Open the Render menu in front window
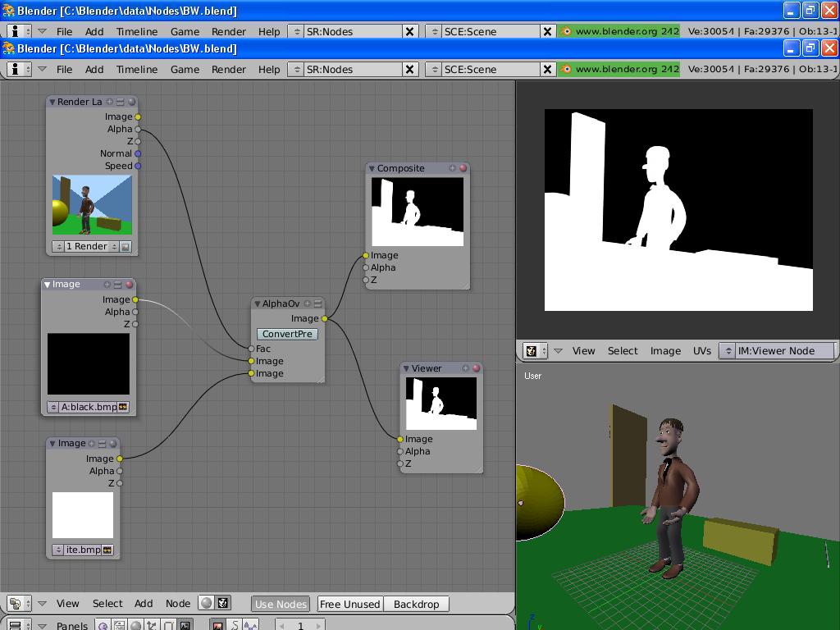The image size is (840, 630). coord(229,69)
